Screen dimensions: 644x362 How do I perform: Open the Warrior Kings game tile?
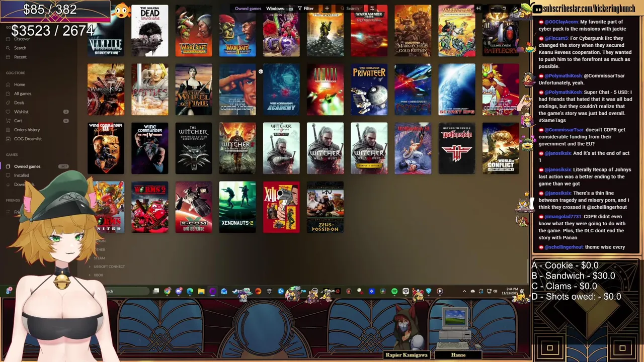106,89
